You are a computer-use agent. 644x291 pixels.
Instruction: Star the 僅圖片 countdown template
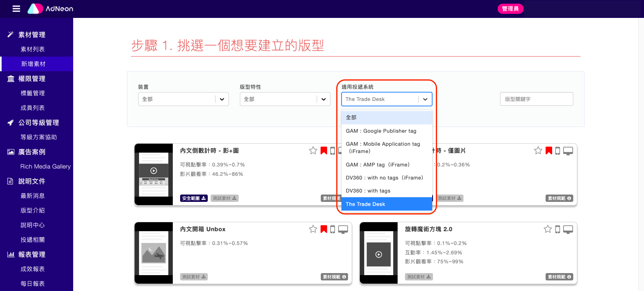(x=538, y=151)
